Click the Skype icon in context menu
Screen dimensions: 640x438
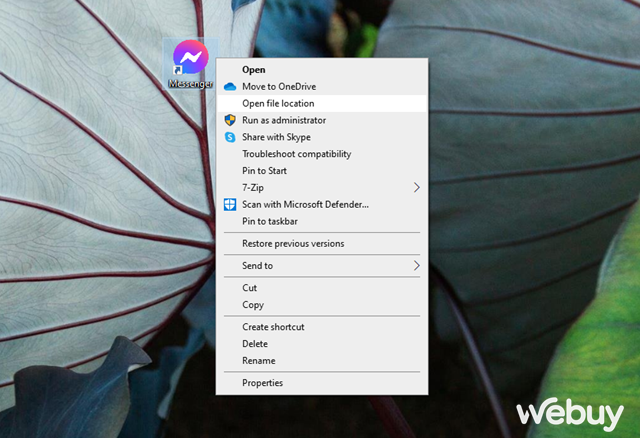coord(229,137)
